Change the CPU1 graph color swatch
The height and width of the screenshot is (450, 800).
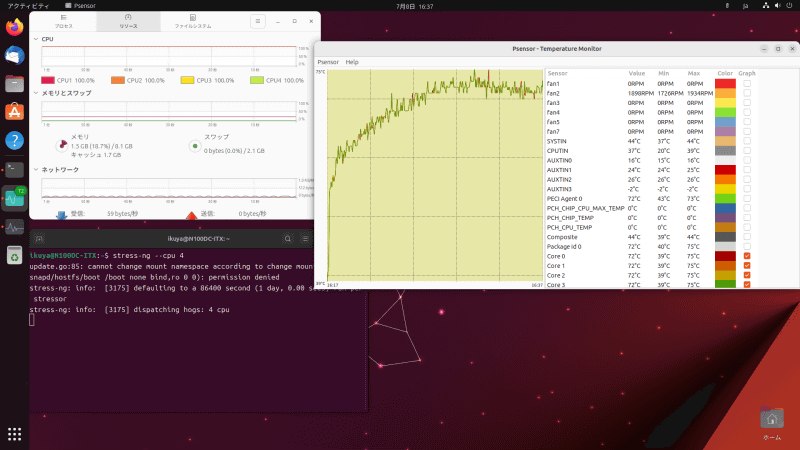click(x=48, y=80)
